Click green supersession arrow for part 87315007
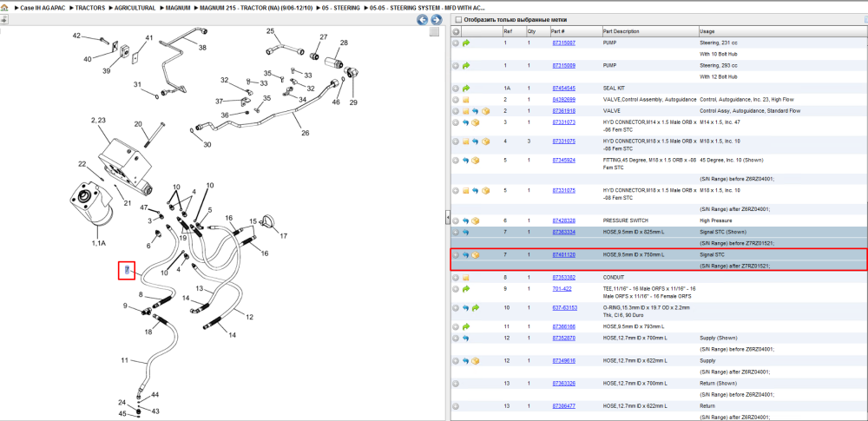This screenshot has height=421, width=868. pyautogui.click(x=465, y=43)
